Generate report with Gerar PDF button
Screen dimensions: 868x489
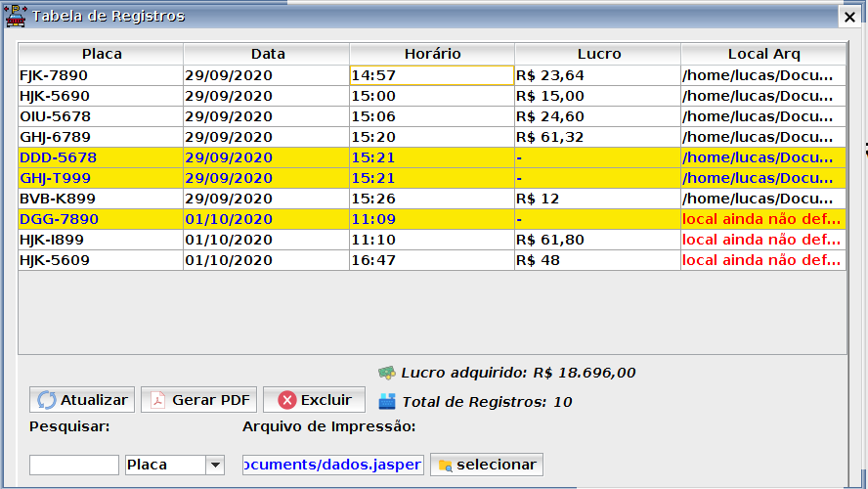tap(198, 400)
